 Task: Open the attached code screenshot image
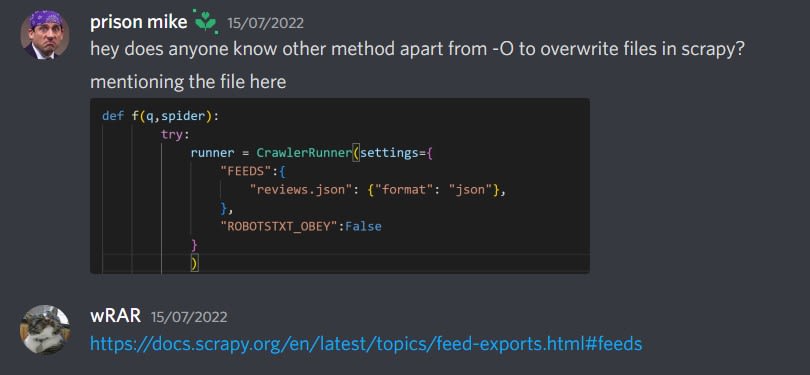pyautogui.click(x=340, y=186)
